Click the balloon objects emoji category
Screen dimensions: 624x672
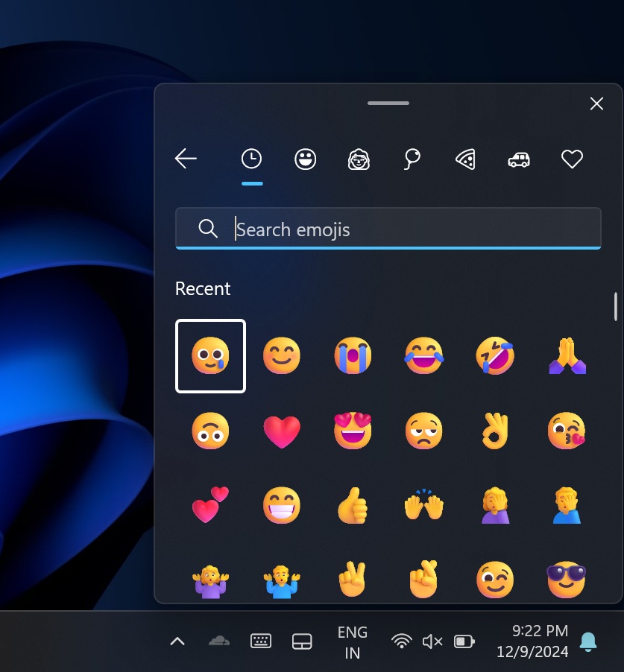click(412, 159)
